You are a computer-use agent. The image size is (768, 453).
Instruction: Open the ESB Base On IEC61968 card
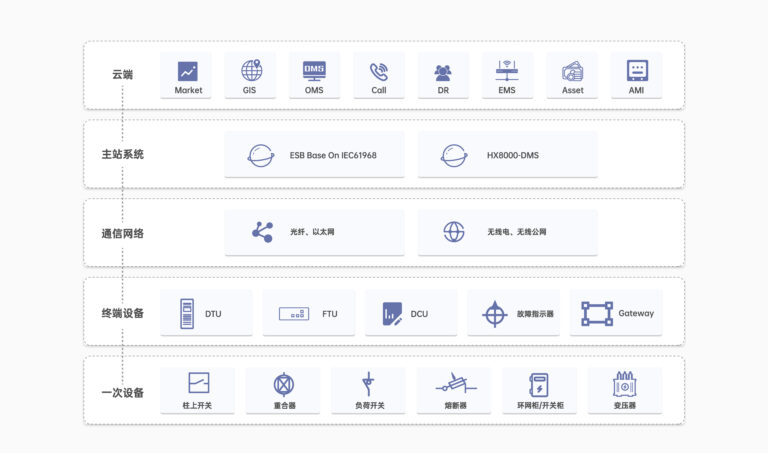point(314,155)
